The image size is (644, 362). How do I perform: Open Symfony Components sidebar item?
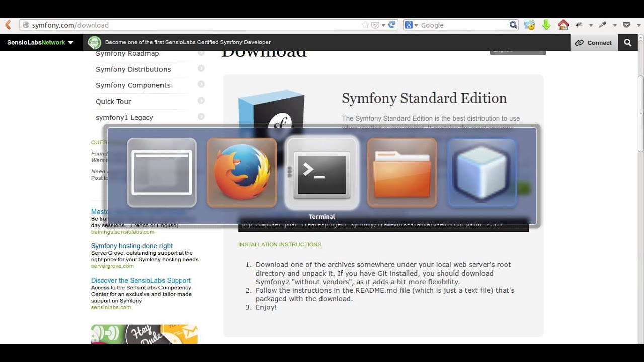[x=133, y=85]
